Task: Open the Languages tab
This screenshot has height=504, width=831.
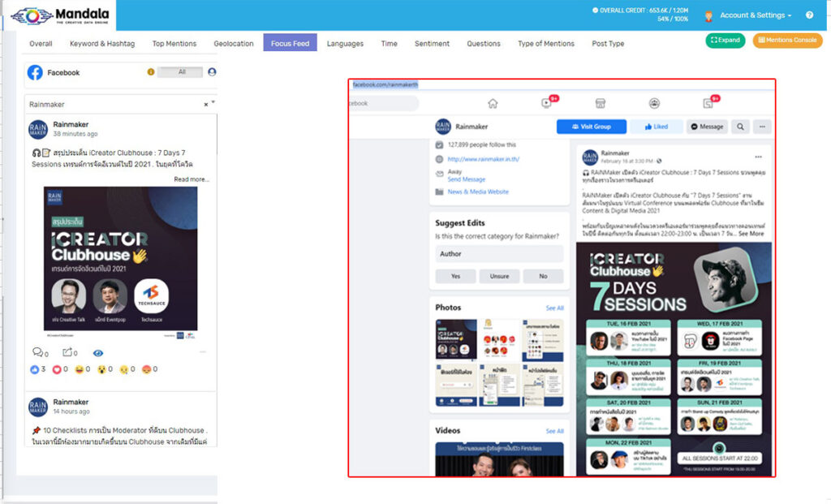Action: pos(345,44)
